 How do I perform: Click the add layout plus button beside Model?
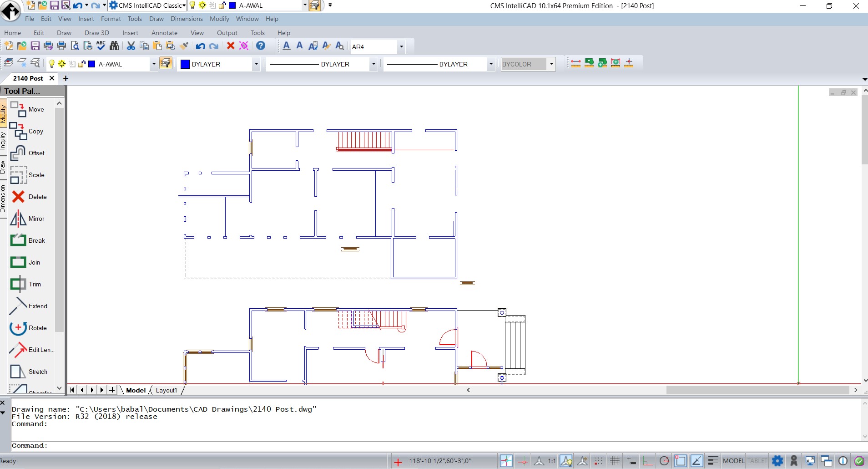point(112,390)
